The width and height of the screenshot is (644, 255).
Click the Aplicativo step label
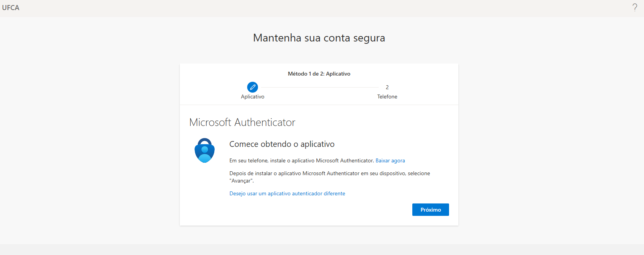coord(253,96)
